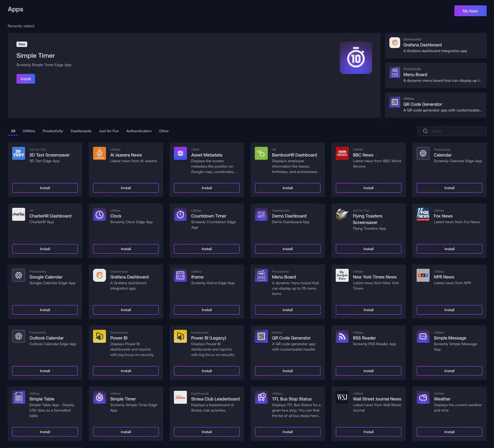Open the Dashboards category tab
The image size is (494, 448).
coord(81,131)
